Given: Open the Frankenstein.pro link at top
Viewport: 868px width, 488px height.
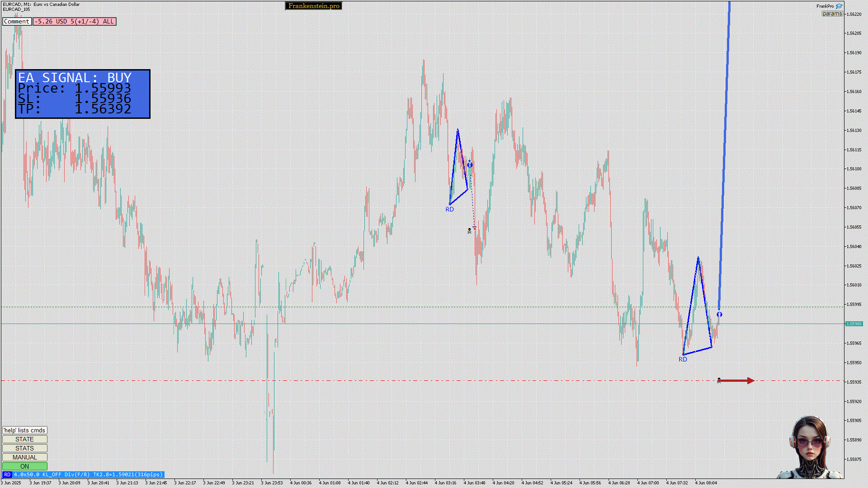Looking at the screenshot, I should [x=314, y=6].
